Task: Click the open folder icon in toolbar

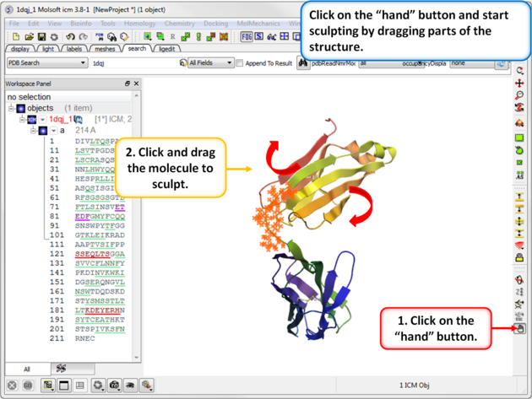Action: coord(29,37)
